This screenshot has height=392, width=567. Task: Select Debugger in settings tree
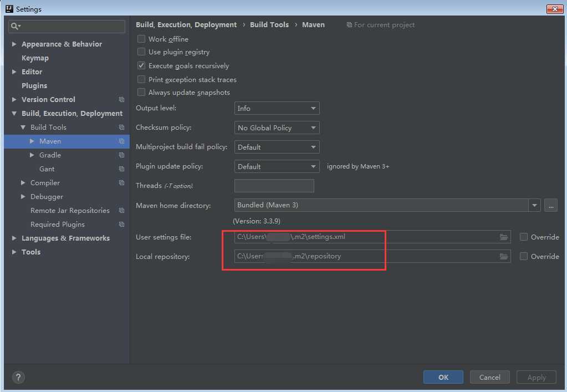click(x=47, y=196)
